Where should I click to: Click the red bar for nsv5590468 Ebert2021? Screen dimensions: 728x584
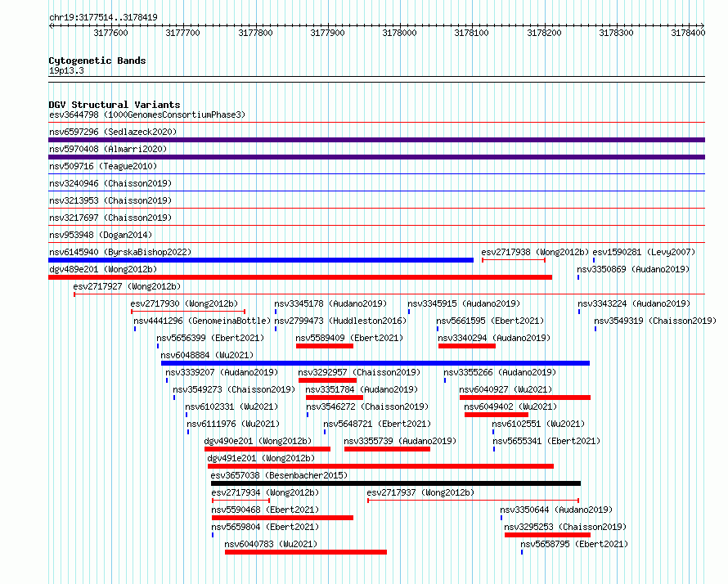282,518
